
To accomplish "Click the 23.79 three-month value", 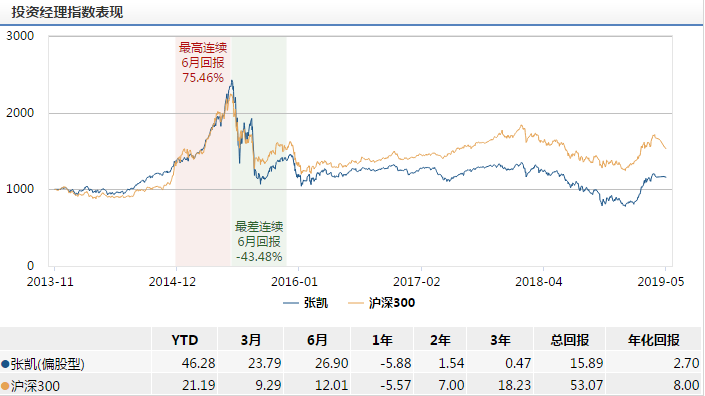I will (264, 363).
